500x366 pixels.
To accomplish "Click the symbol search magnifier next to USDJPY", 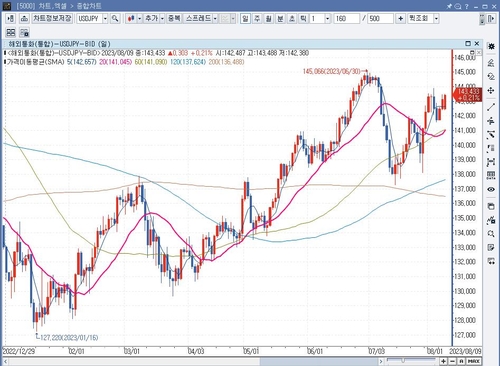I will [x=115, y=19].
